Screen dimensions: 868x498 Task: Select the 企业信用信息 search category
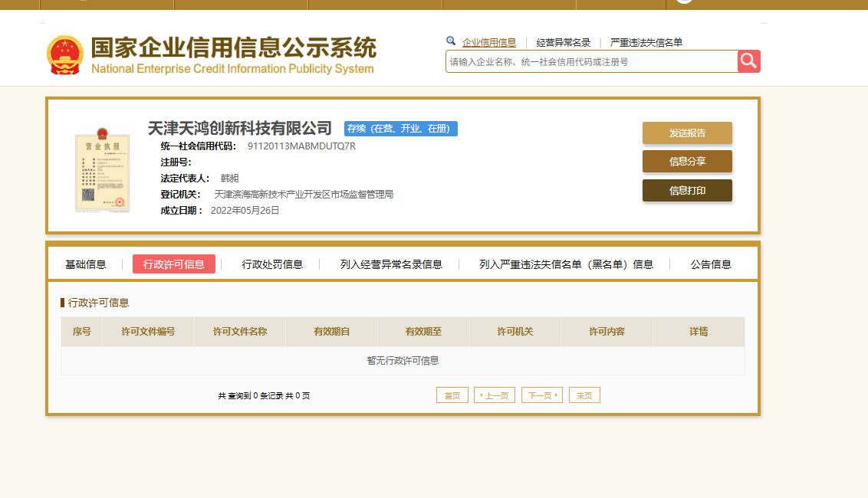point(488,43)
